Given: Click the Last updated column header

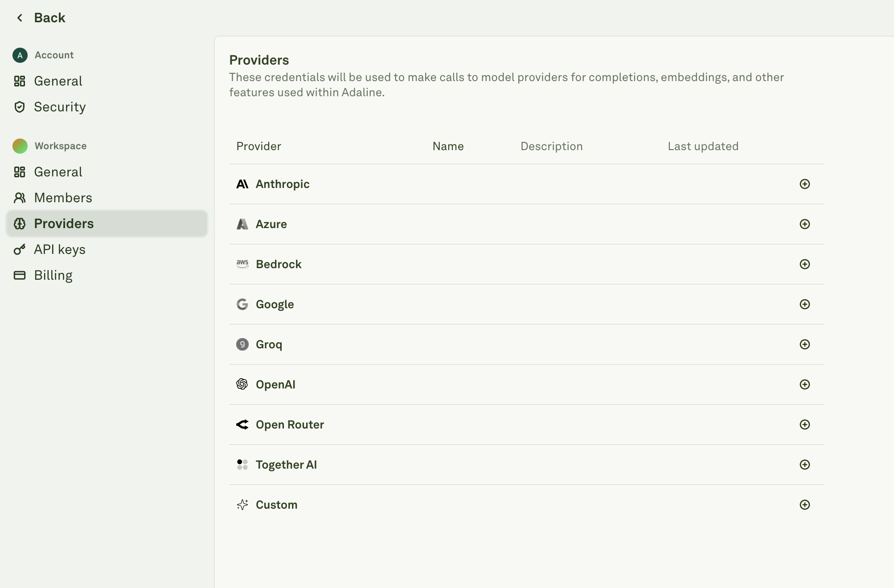Looking at the screenshot, I should coord(703,146).
